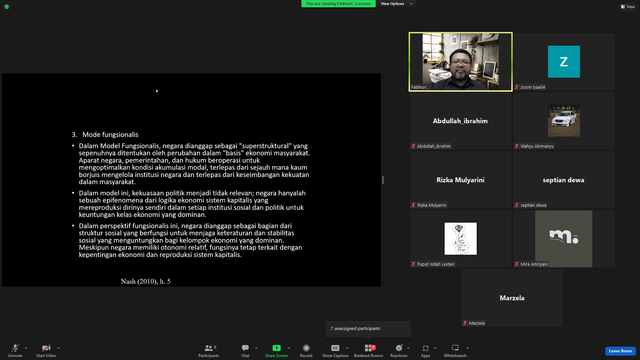Viewport: 640px width, 360px height.
Task: Click the muted mic icon on Abdullah_ibrahim's tile
Action: pos(413,146)
